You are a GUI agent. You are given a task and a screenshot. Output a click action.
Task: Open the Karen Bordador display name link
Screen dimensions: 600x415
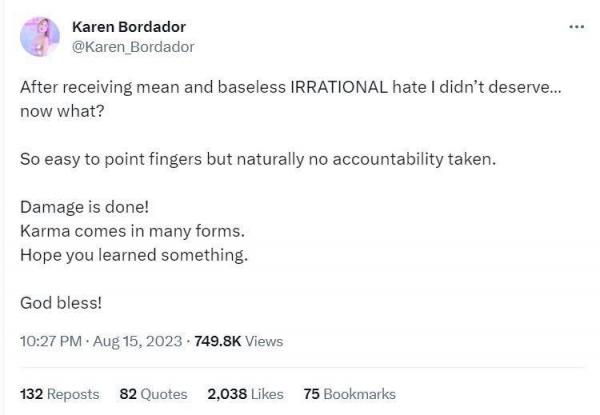(130, 27)
